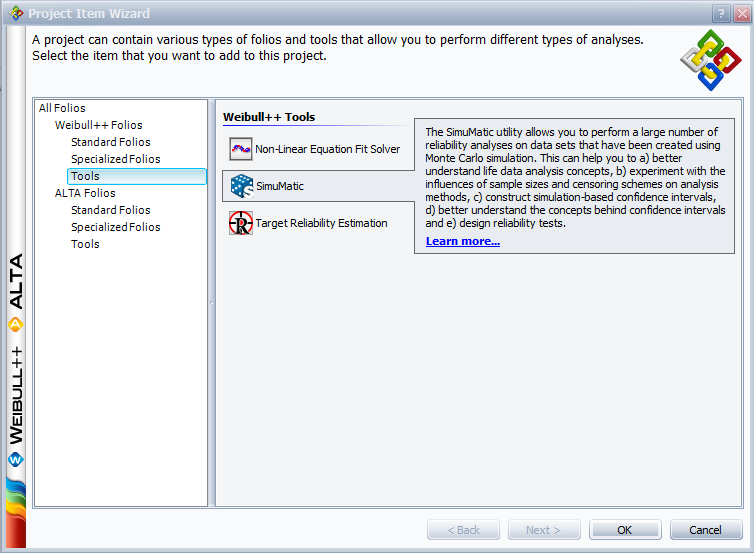The image size is (754, 553).
Task: Select ALTA Folios tree node
Action: [x=85, y=193]
